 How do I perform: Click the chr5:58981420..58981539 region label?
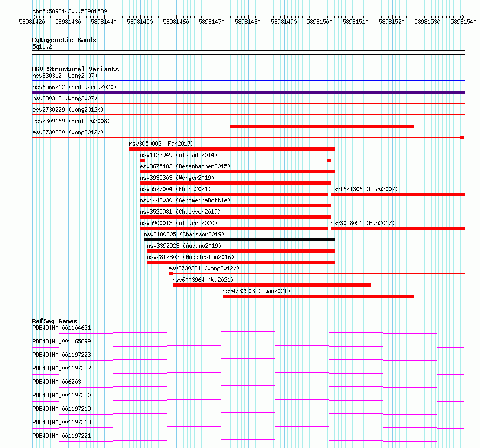tap(70, 12)
